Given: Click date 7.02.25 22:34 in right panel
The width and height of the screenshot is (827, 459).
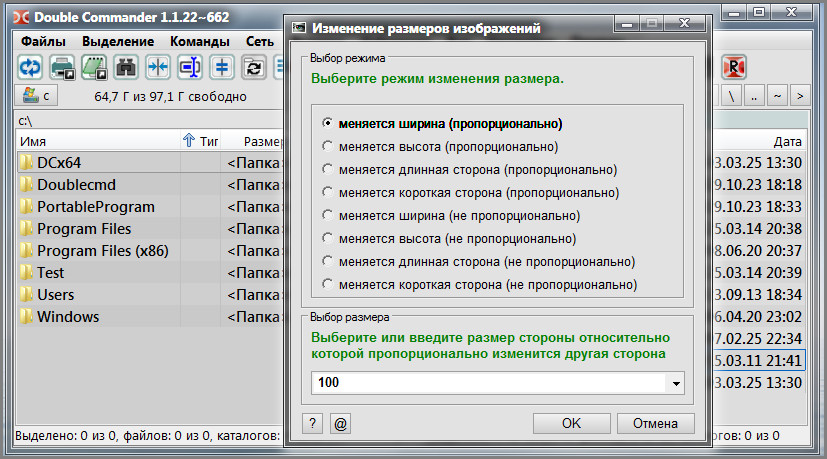Looking at the screenshot, I should click(x=758, y=338).
